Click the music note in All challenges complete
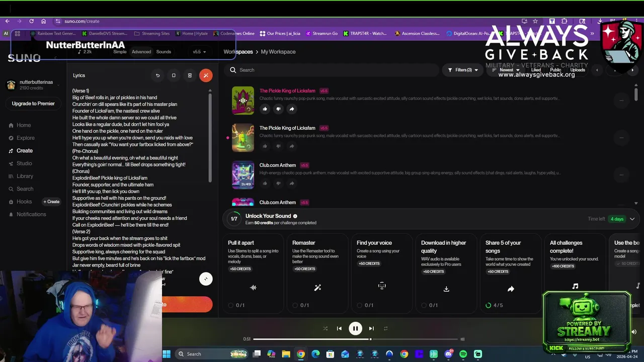This screenshot has height=362, width=644. tap(575, 286)
